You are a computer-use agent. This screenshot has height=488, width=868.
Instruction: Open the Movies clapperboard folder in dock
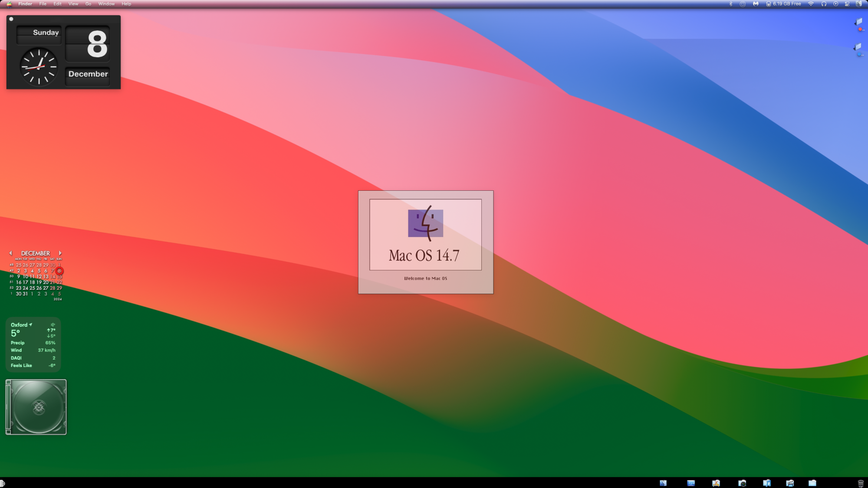790,483
